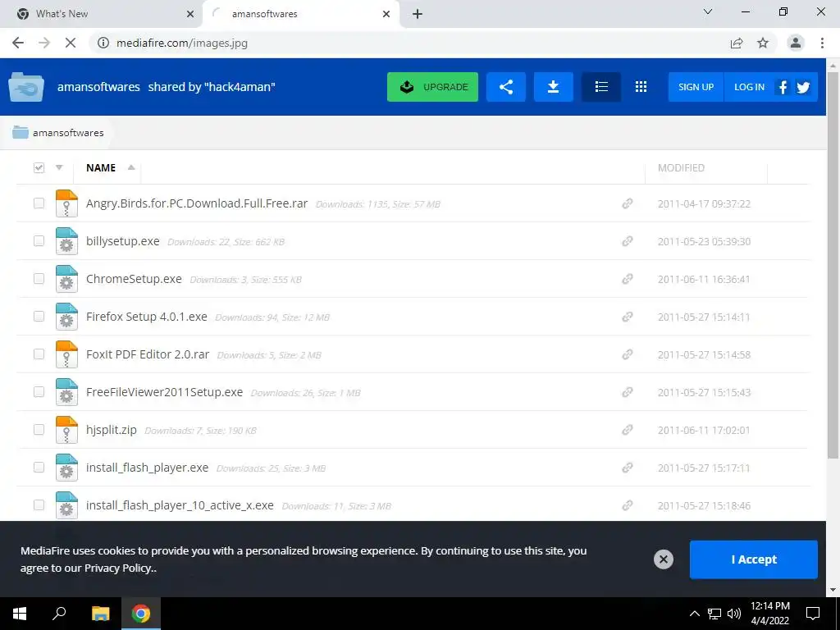Open Windows Start menu
840x630 pixels.
20,614
